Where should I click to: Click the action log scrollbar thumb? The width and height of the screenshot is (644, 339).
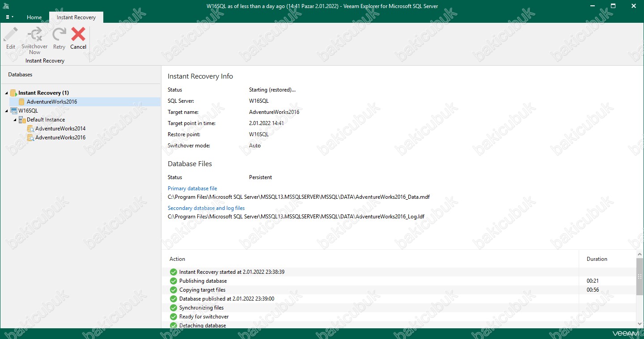[640, 276]
